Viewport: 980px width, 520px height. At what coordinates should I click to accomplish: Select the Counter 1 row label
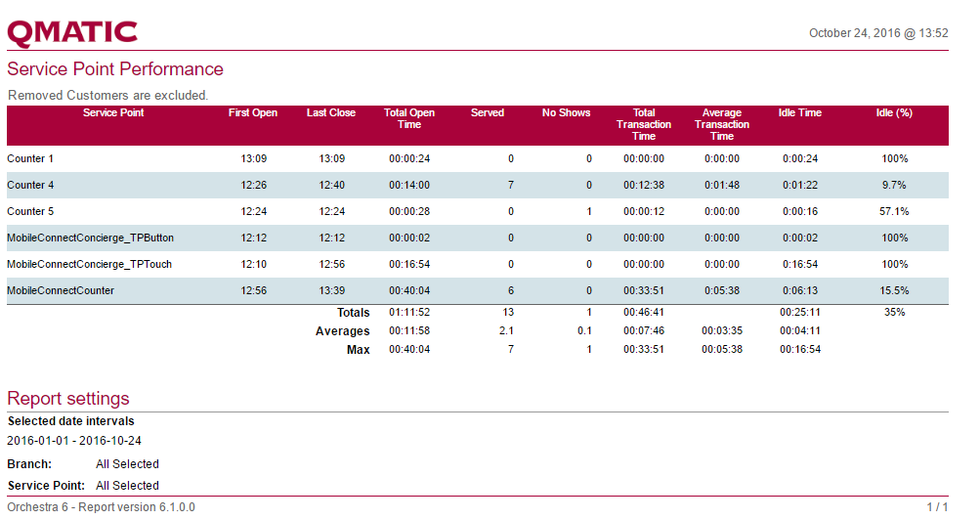pyautogui.click(x=30, y=158)
